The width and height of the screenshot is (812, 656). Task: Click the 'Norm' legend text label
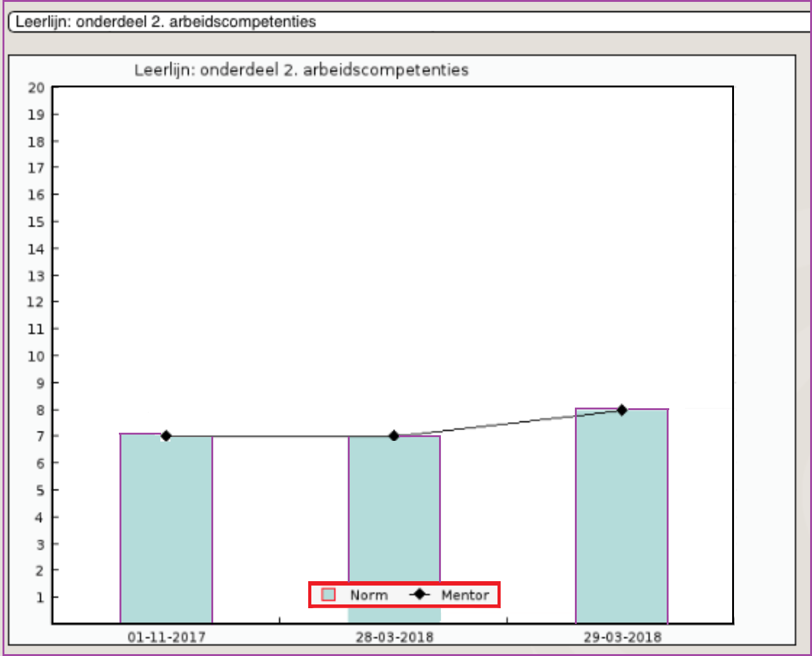[x=369, y=595]
